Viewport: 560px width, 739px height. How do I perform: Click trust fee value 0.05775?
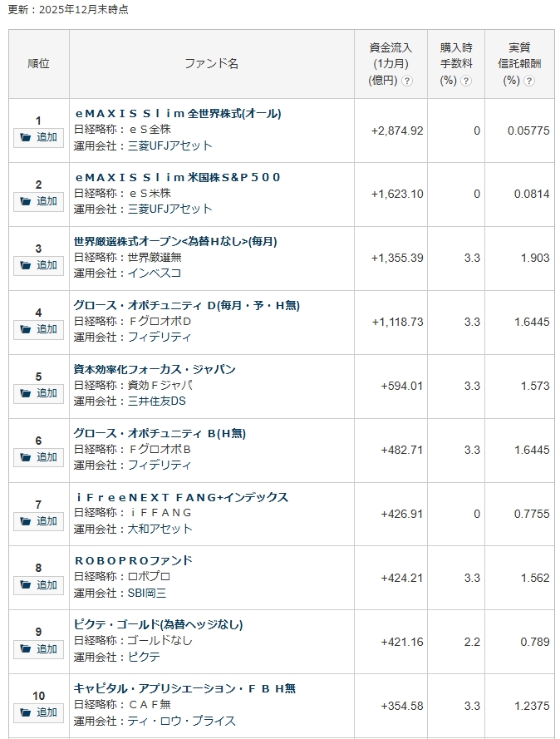point(528,131)
